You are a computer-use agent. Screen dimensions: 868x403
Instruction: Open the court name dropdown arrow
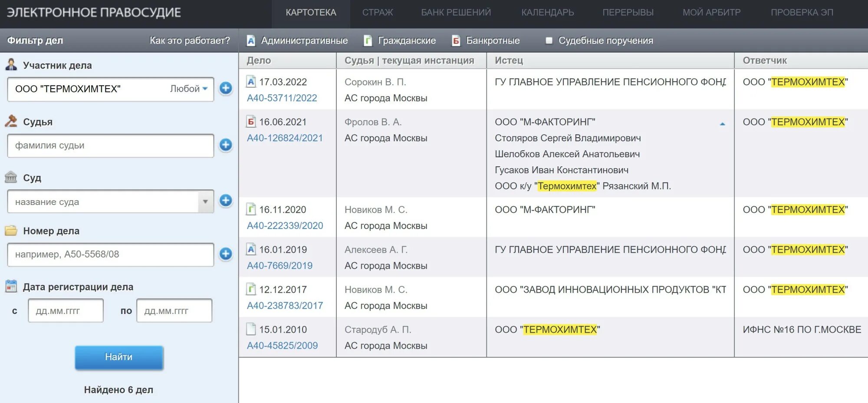[205, 201]
